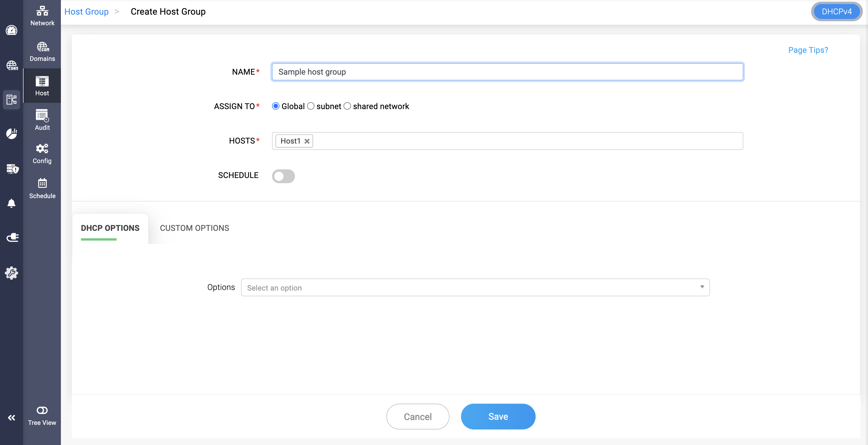Select the subnet radio button
Image resolution: width=868 pixels, height=445 pixels.
coord(311,107)
